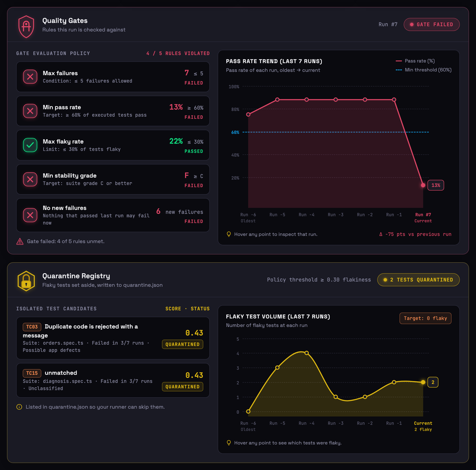Select the Run -5 point on pass rate chart
The image size is (476, 470).
[277, 99]
